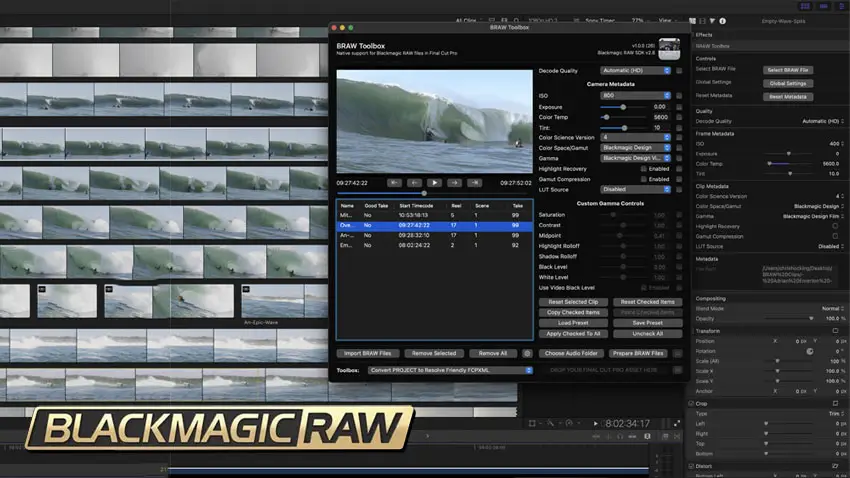The image size is (850, 478).
Task: Click retime speedometer icon below viewer
Action: (569, 424)
